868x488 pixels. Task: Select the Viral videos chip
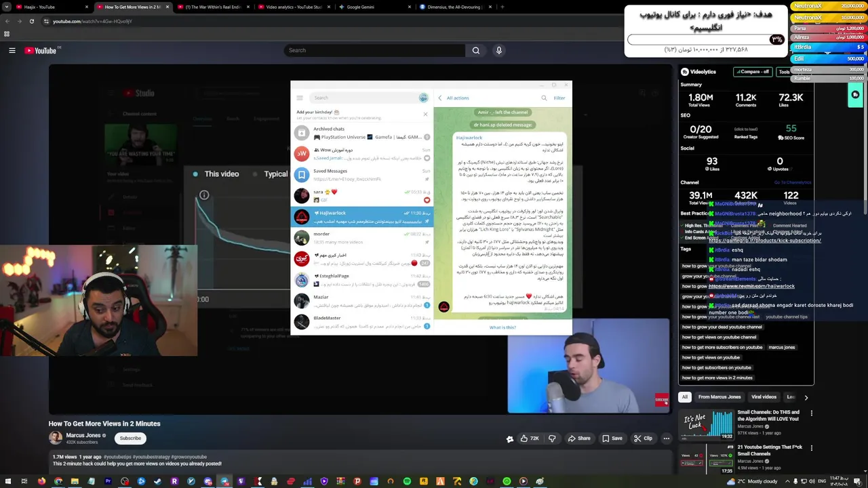pos(764,397)
